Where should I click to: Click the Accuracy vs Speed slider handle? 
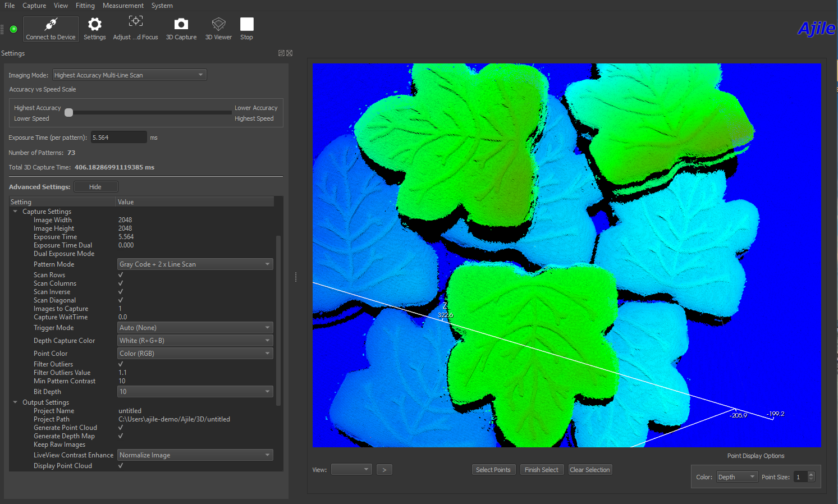68,113
